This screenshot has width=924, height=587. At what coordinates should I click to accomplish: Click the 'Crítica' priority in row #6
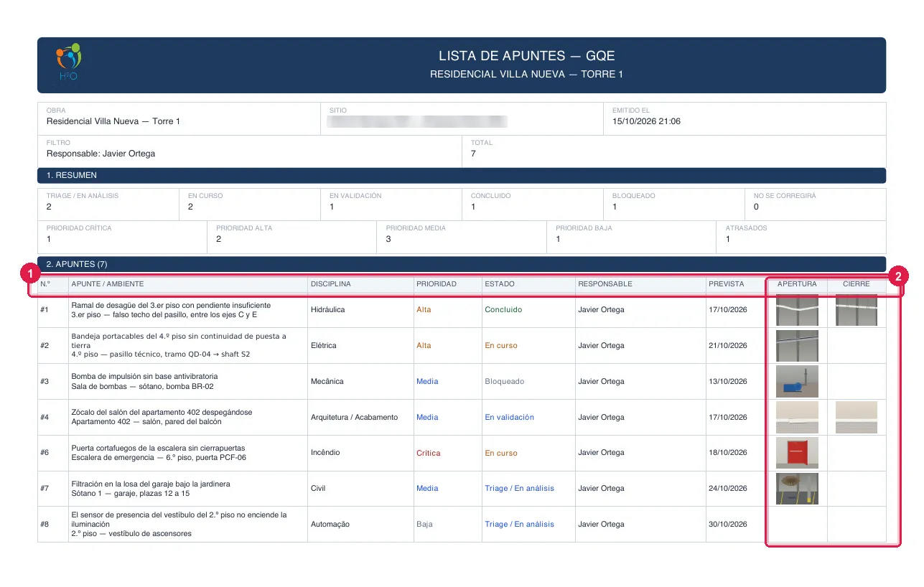[429, 453]
